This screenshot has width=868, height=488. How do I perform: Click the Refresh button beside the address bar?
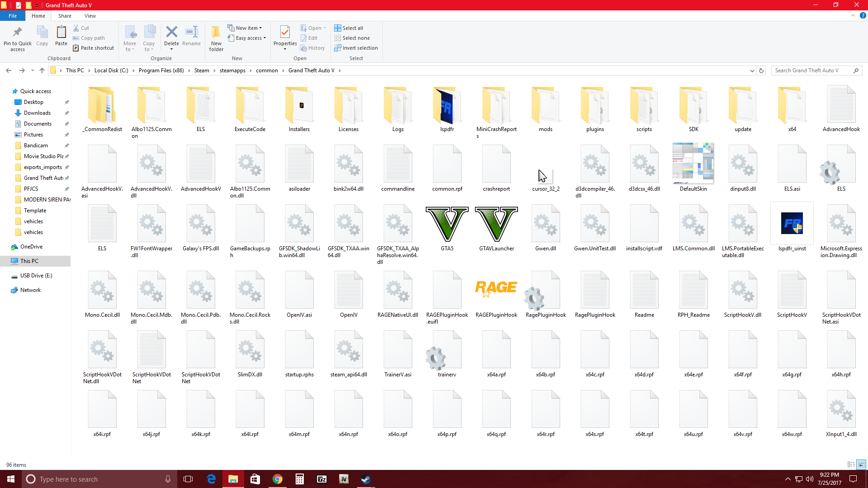[761, 70]
